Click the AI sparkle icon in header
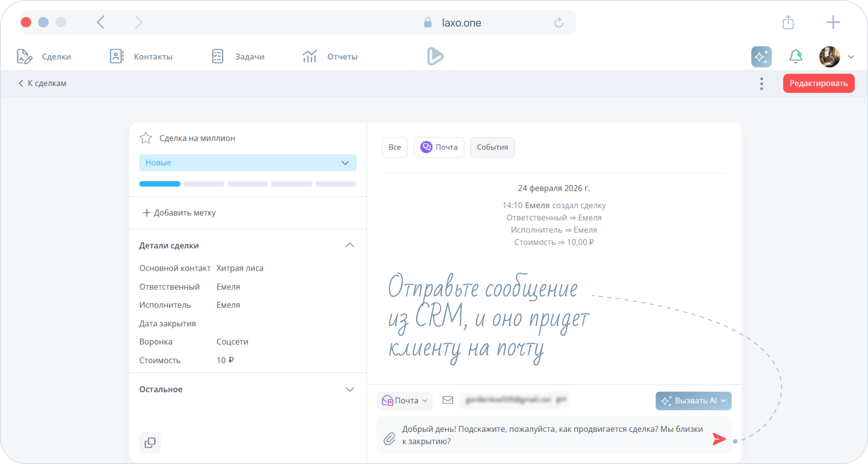This screenshot has height=464, width=868. [761, 57]
